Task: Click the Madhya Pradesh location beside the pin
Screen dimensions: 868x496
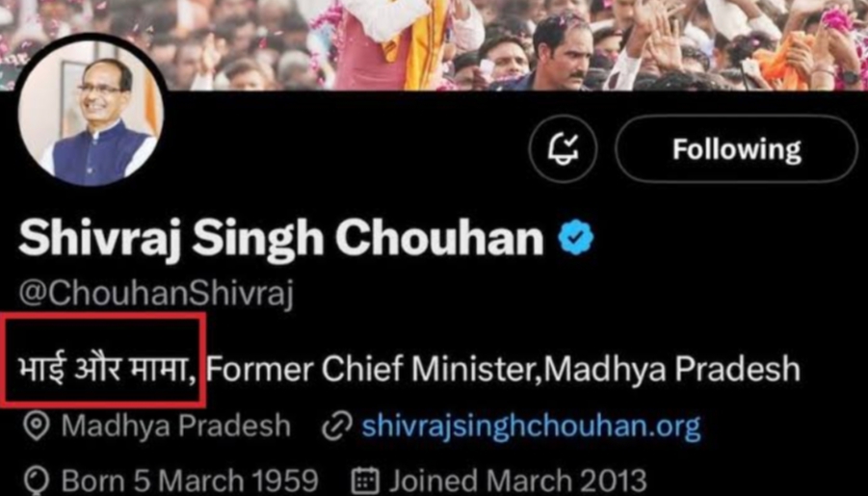Action: click(x=175, y=426)
